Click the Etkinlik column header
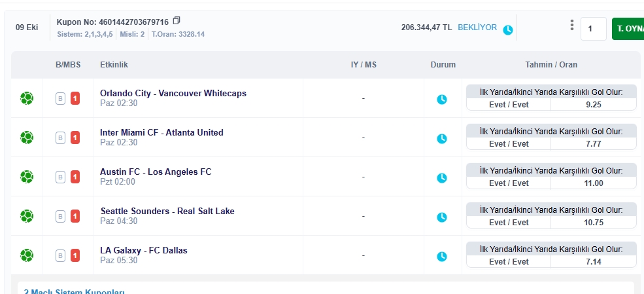The width and height of the screenshot is (644, 294). (113, 65)
